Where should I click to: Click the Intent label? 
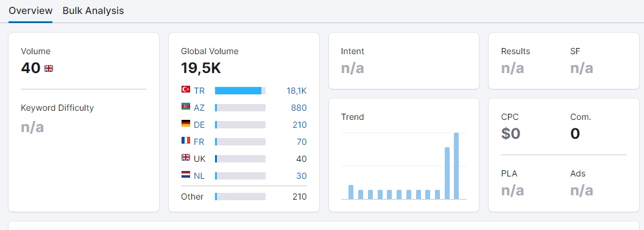coord(352,51)
